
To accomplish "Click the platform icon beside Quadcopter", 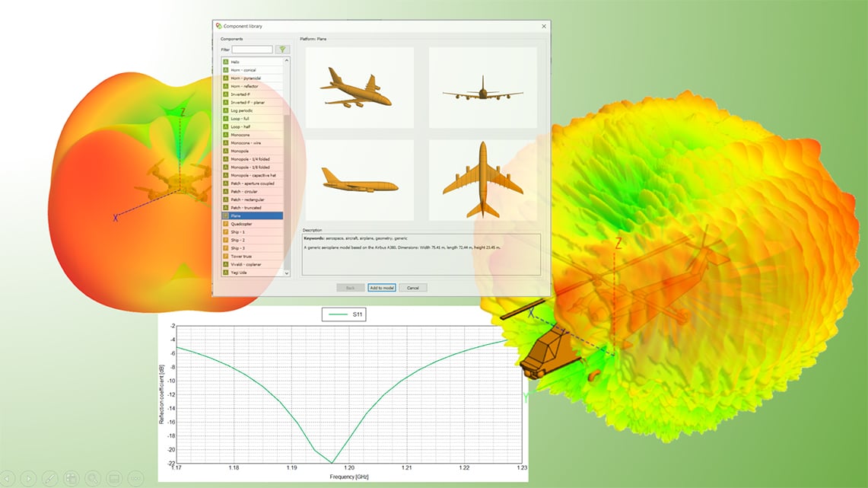I will 225,223.
